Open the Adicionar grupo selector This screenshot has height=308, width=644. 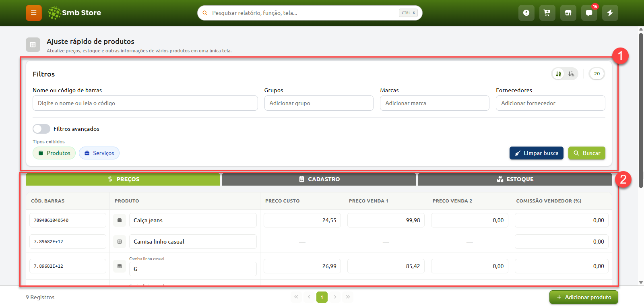pos(319,103)
